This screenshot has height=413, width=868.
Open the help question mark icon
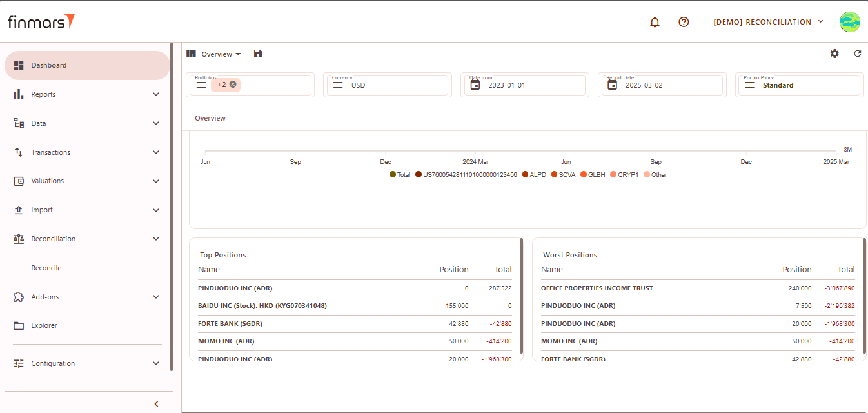pyautogui.click(x=684, y=22)
